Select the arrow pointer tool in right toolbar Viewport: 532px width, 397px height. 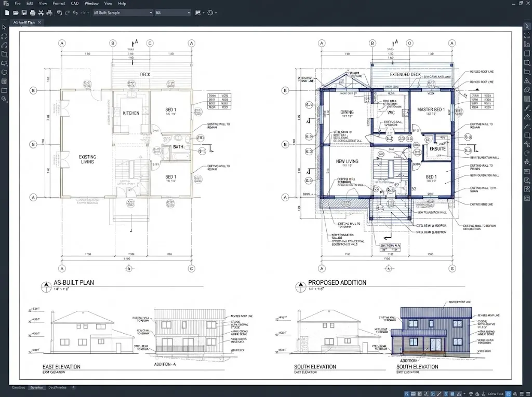point(527,26)
